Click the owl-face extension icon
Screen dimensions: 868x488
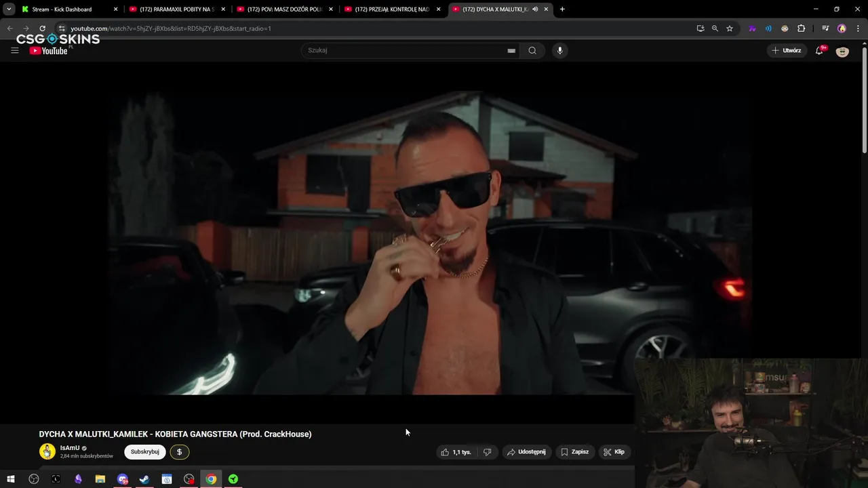[x=785, y=28]
